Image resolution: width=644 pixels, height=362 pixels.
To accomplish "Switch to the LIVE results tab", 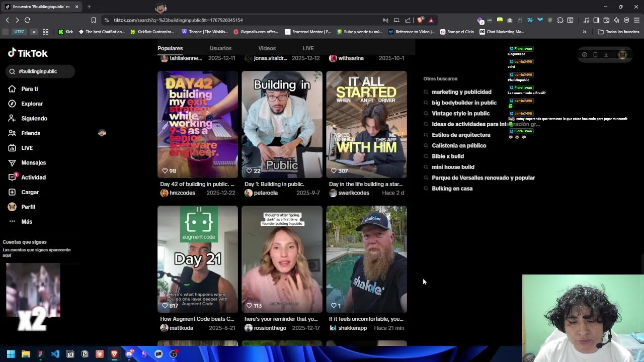I will pyautogui.click(x=308, y=48).
